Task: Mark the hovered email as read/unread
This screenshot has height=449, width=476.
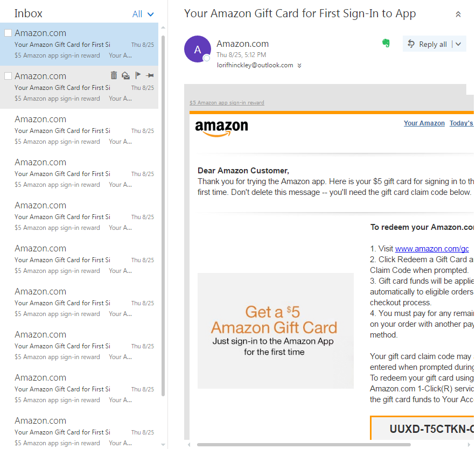Action: point(125,76)
